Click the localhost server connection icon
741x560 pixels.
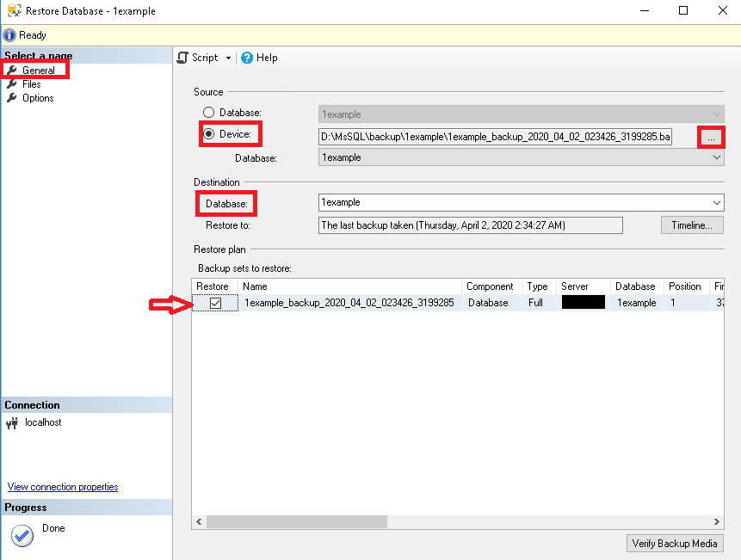click(12, 423)
